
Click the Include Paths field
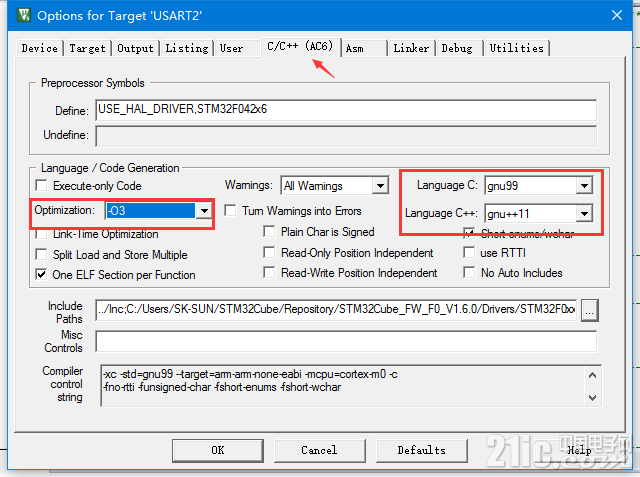coord(336,310)
